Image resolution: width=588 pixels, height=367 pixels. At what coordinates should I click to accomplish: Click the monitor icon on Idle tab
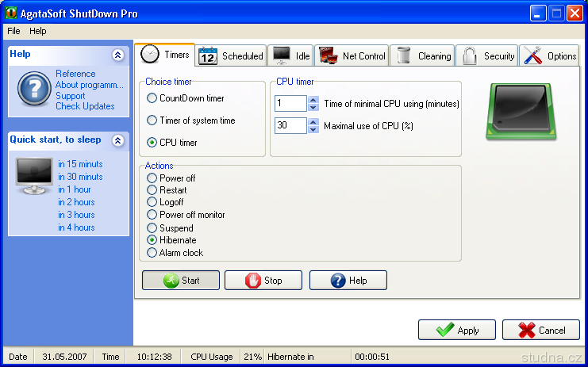281,55
